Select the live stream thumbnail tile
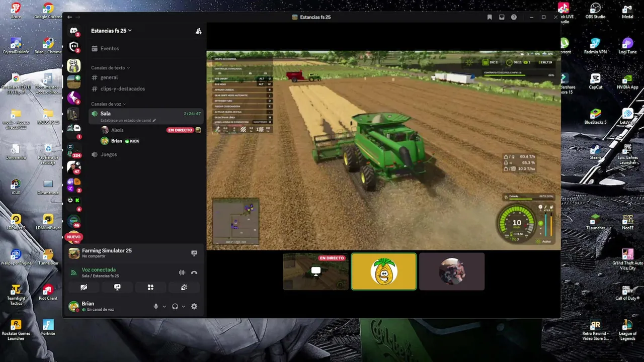This screenshot has width=644, height=362. [316, 271]
